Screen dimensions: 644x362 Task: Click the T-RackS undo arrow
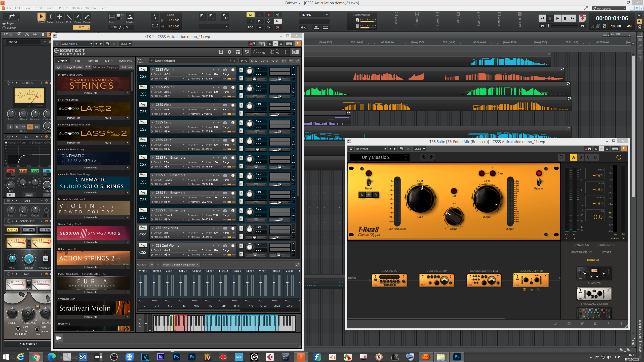click(424, 157)
